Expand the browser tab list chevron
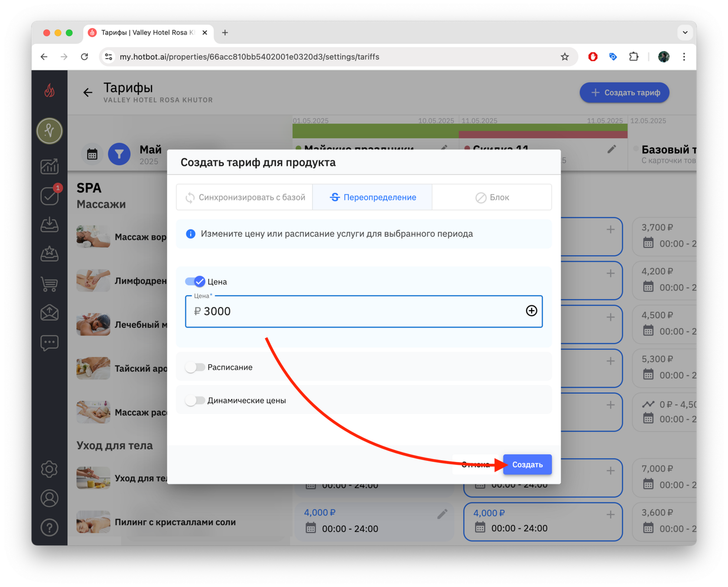 point(685,32)
